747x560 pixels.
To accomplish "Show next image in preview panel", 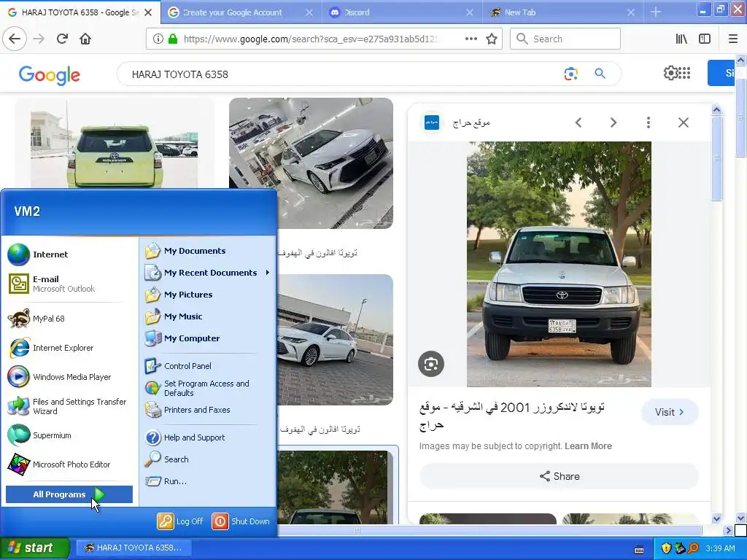I will (614, 122).
